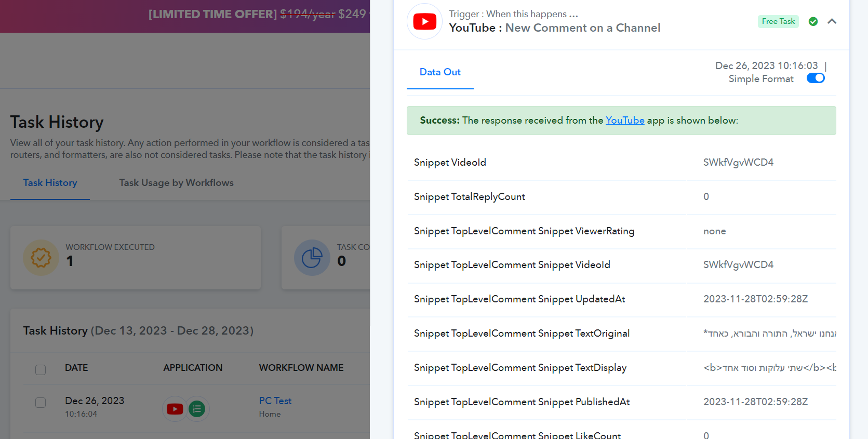The height and width of the screenshot is (439, 868).
Task: Open the PC Test workflow link
Action: (275, 401)
